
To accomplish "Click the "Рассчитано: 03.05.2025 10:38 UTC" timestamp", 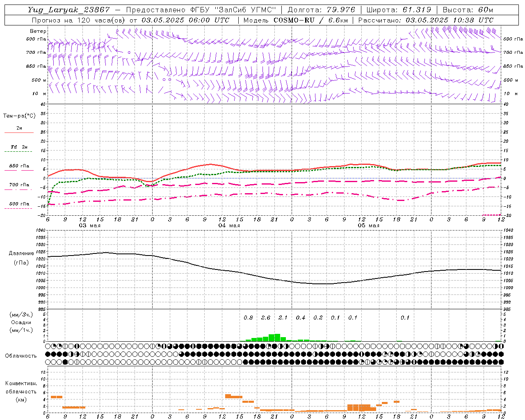I will click(x=426, y=20).
